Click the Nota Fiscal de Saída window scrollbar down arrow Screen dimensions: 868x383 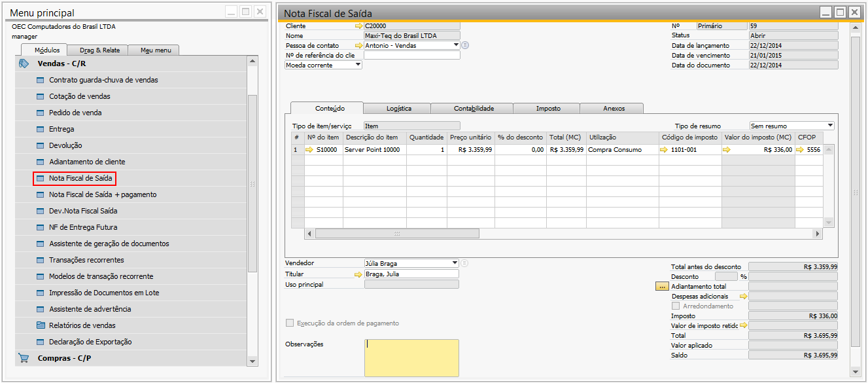point(855,371)
